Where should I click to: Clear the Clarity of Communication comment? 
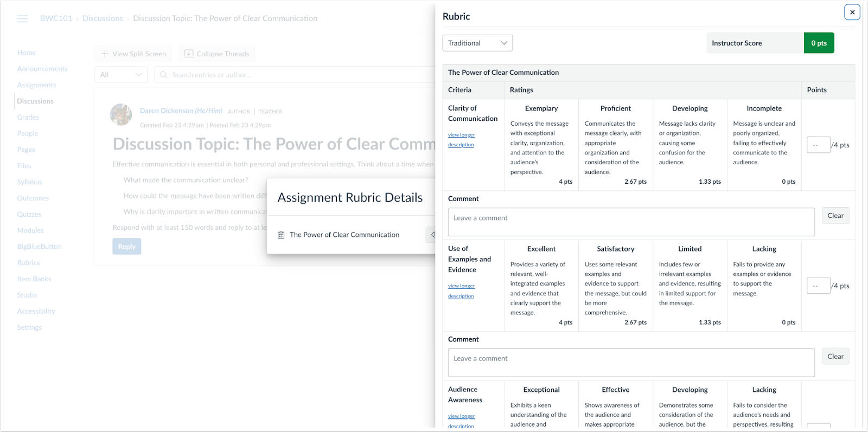coord(835,216)
